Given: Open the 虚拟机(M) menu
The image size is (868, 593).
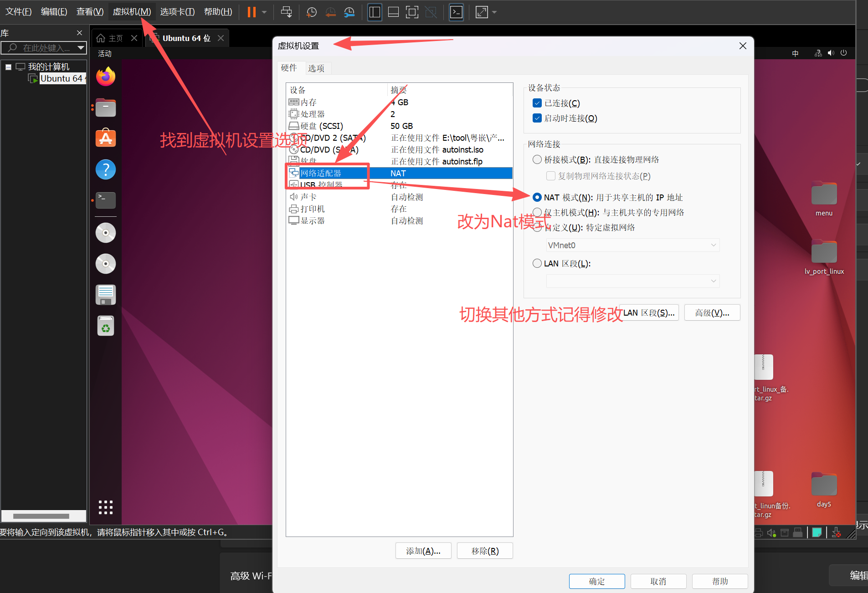Looking at the screenshot, I should pyautogui.click(x=132, y=12).
